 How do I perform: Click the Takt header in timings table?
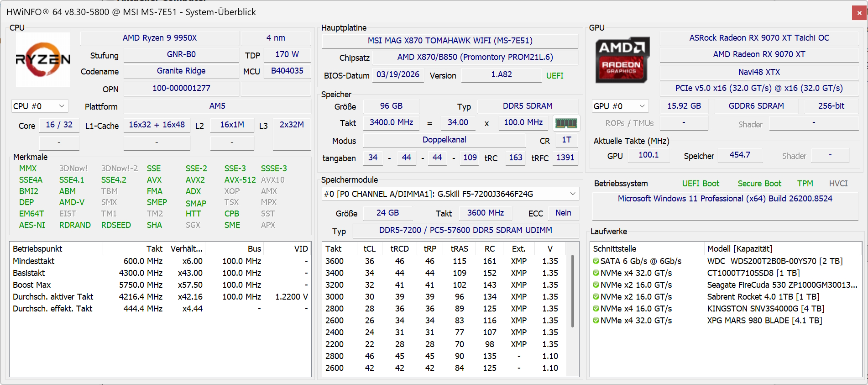[339, 249]
